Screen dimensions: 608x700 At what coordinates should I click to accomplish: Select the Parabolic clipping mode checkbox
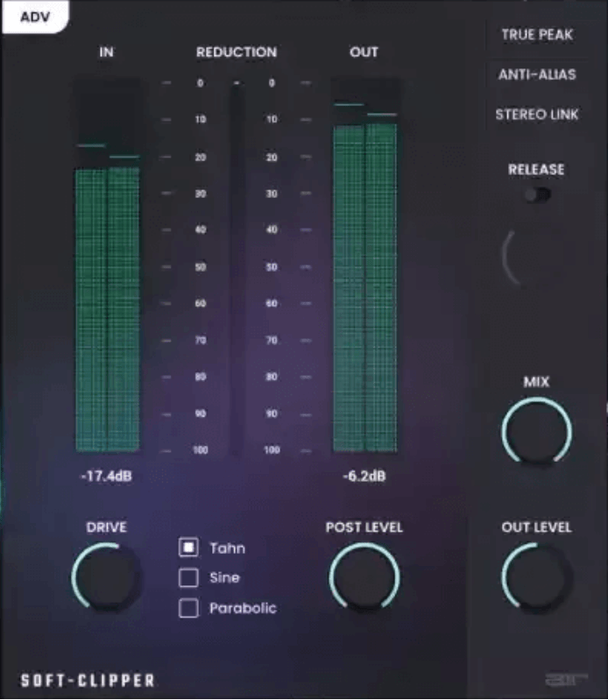pyautogui.click(x=188, y=608)
